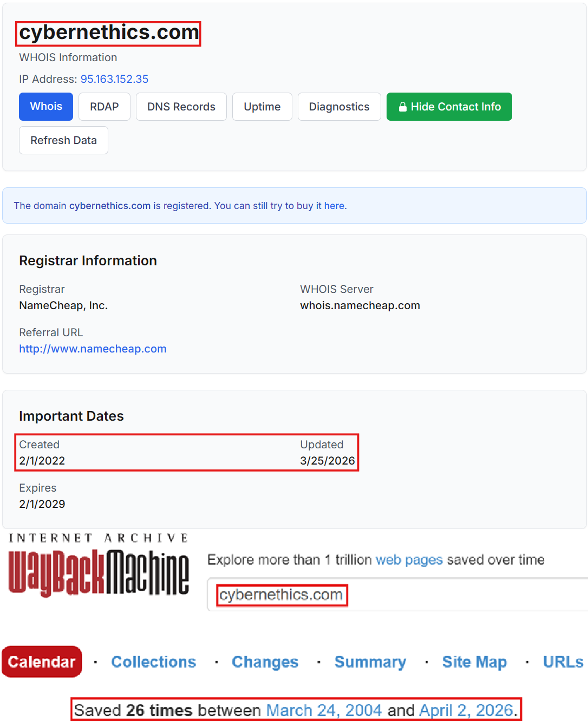
Task: Open the Summary view
Action: pyautogui.click(x=370, y=662)
